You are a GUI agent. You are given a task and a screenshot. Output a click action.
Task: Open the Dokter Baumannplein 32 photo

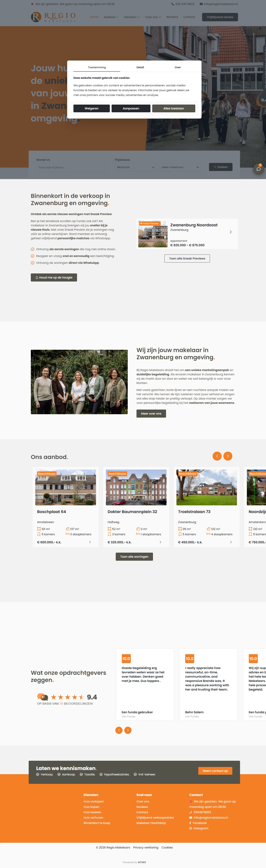(x=136, y=487)
